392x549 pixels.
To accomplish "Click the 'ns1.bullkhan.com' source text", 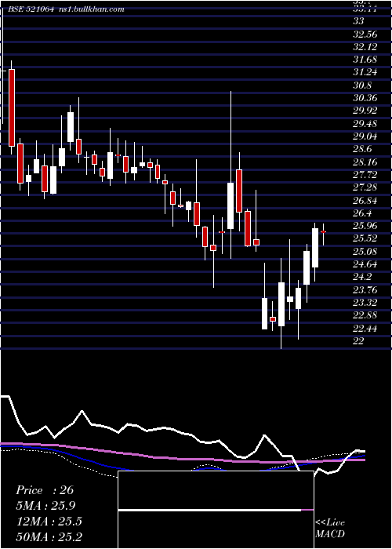I will click(92, 9).
